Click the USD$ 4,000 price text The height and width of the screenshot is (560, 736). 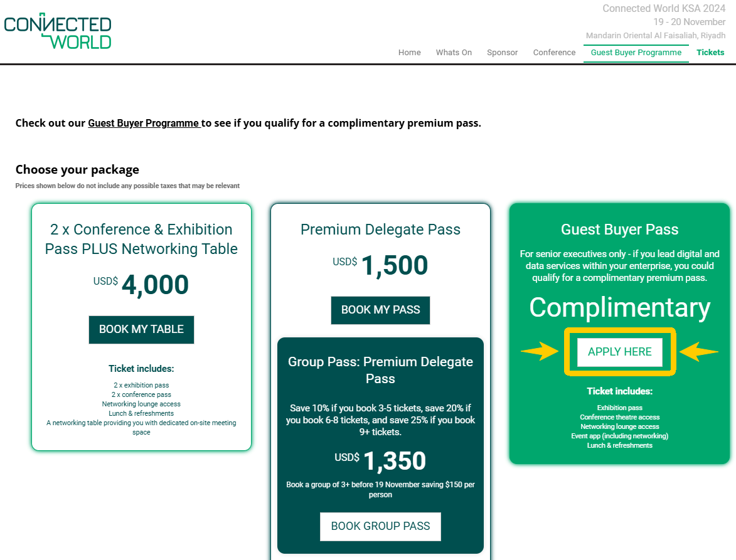(141, 284)
